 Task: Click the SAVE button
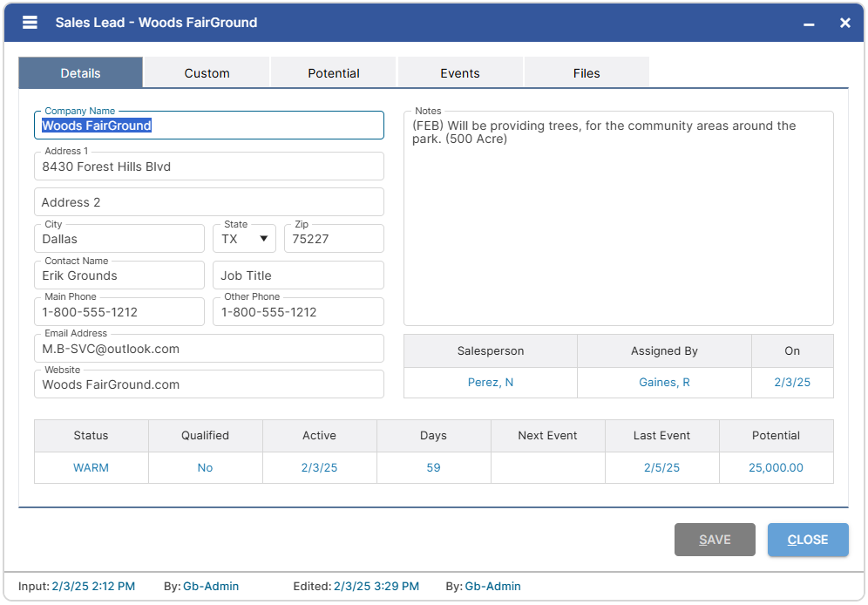click(715, 539)
